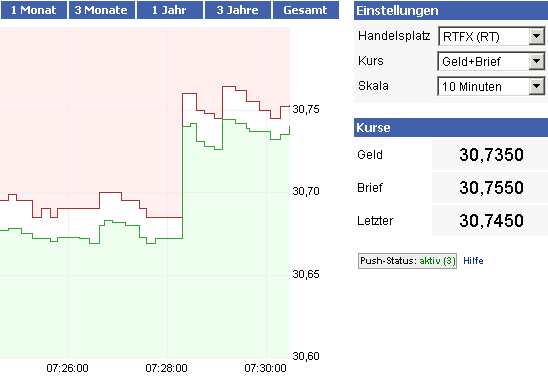Open the Skala dropdown arrow

[536, 86]
